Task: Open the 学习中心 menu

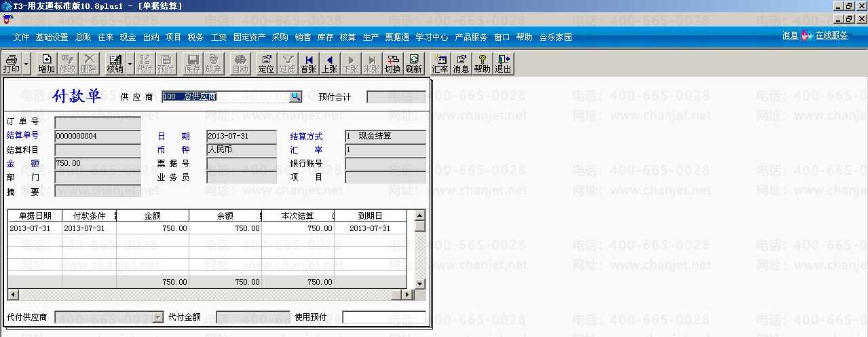Action: click(x=432, y=37)
